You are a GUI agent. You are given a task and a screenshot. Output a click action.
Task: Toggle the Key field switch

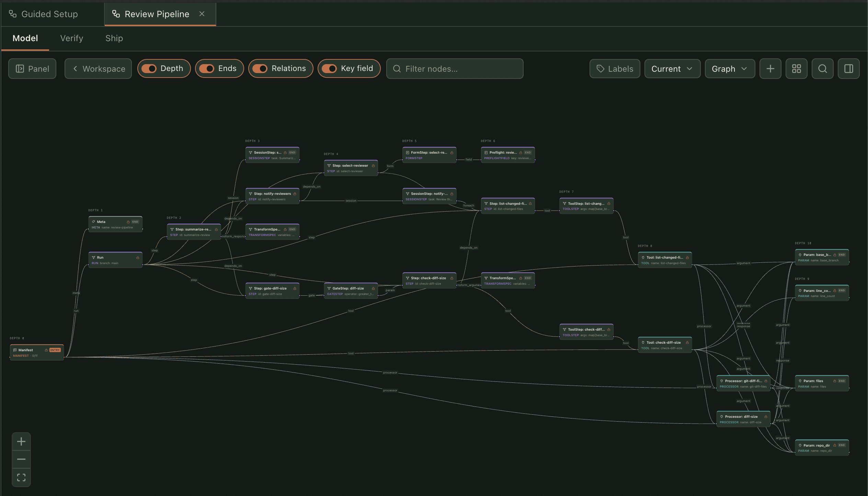click(349, 69)
